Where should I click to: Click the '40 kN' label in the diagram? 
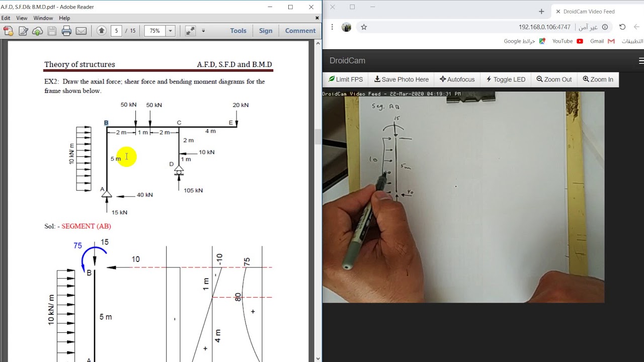[x=145, y=195]
